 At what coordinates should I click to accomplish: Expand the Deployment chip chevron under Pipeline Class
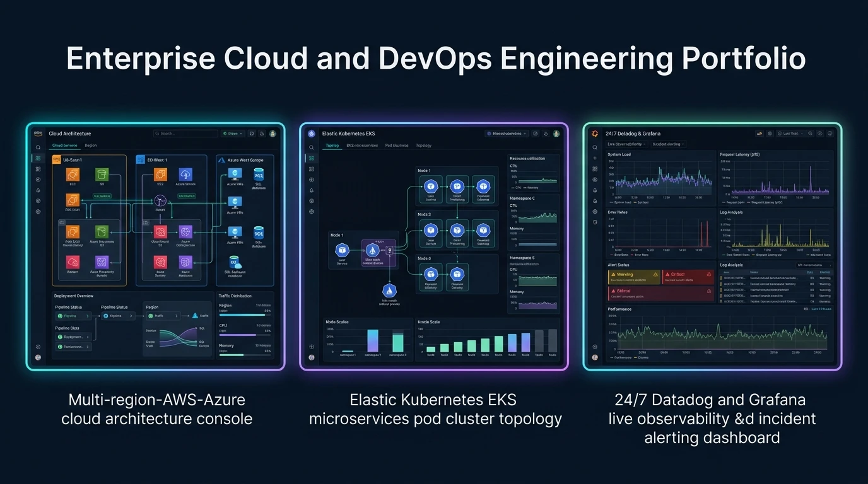pyautogui.click(x=88, y=337)
